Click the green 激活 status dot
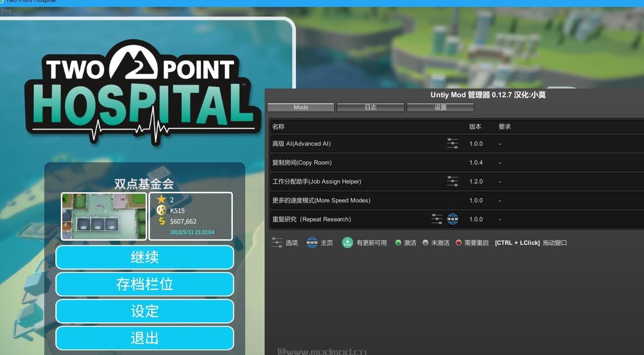This screenshot has height=355, width=644. point(398,243)
